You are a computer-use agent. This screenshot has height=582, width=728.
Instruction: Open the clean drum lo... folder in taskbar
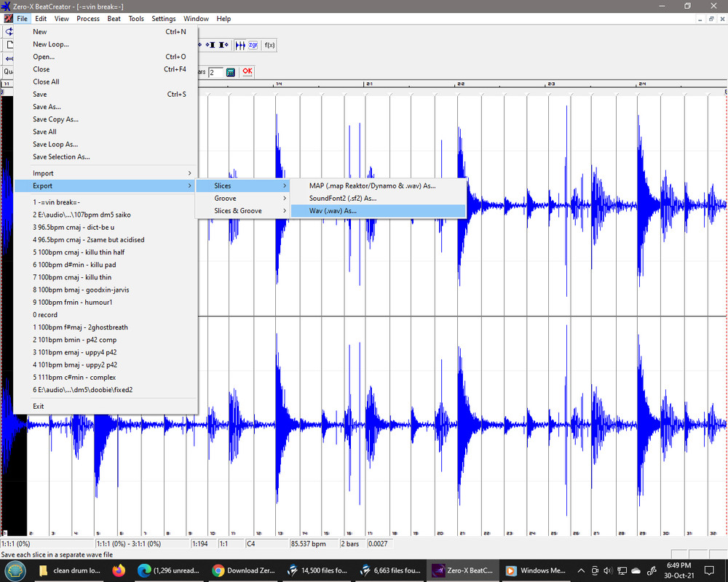(x=70, y=570)
